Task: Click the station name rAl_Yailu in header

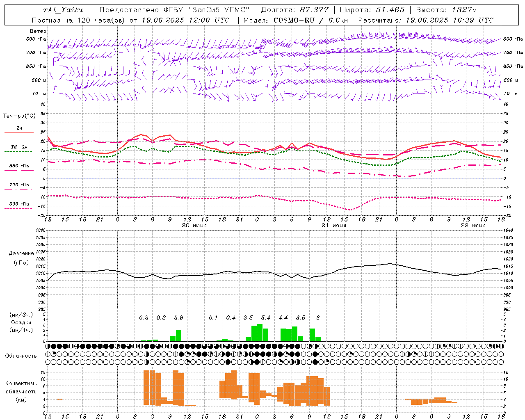Action: (x=63, y=10)
